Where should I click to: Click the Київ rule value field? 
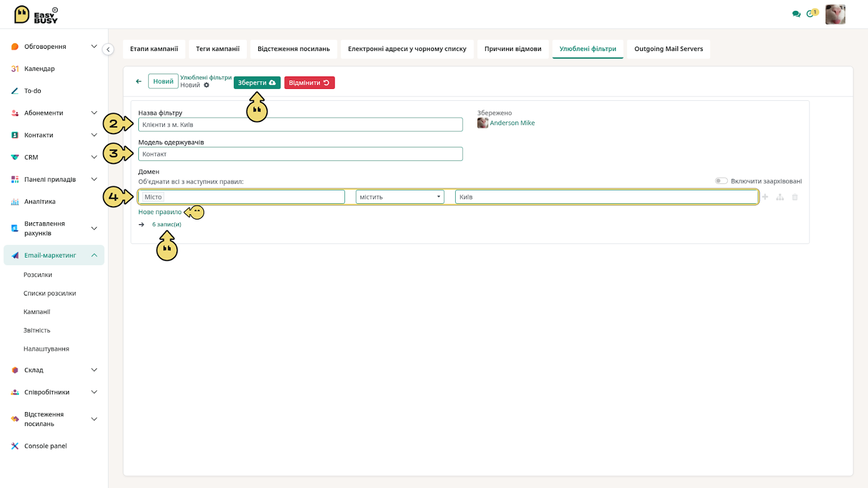click(x=607, y=197)
